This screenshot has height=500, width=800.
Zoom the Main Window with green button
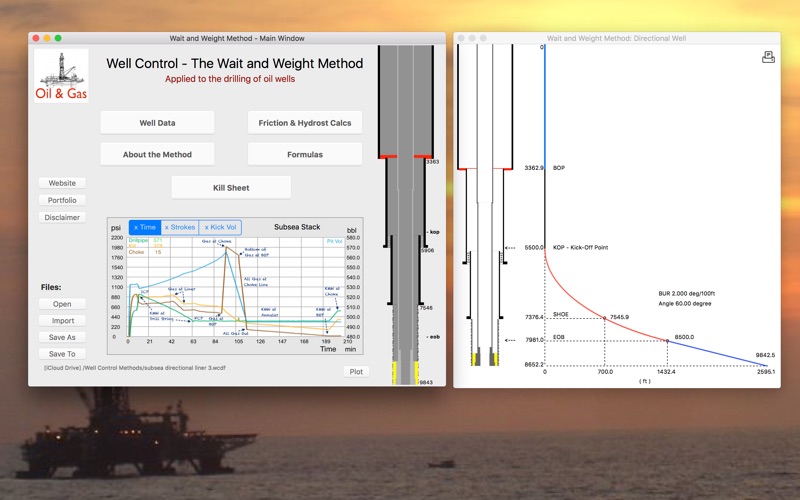click(58, 38)
